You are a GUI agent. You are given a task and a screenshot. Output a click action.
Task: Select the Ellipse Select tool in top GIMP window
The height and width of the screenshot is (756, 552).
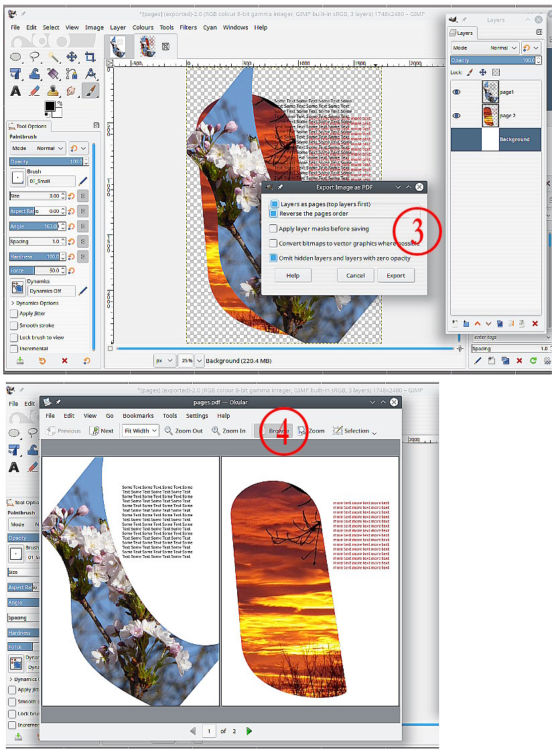click(15, 57)
